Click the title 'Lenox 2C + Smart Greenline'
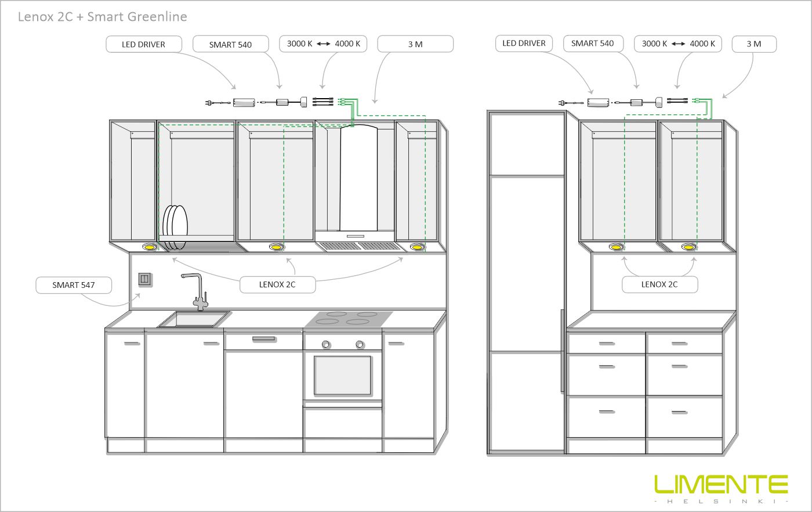 [103, 16]
